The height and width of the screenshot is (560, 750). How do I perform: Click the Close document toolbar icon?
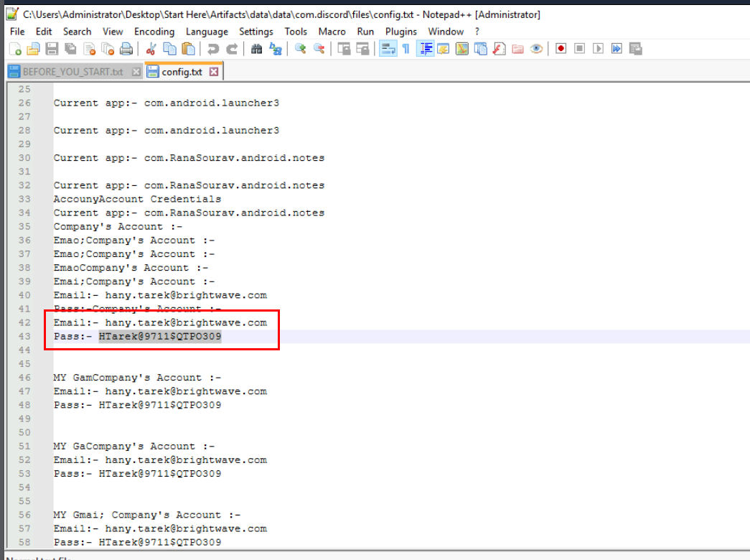pyautogui.click(x=90, y=49)
